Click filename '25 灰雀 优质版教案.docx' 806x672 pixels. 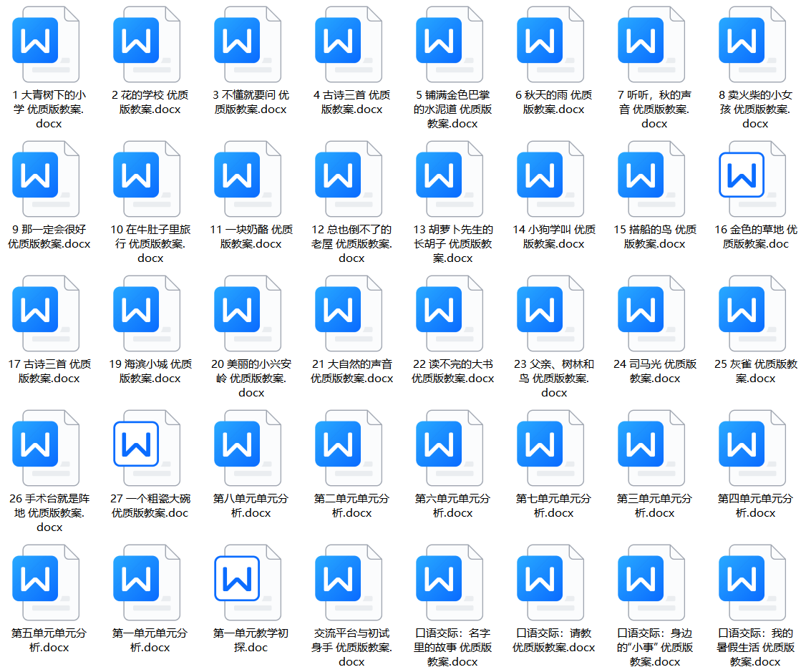click(756, 371)
